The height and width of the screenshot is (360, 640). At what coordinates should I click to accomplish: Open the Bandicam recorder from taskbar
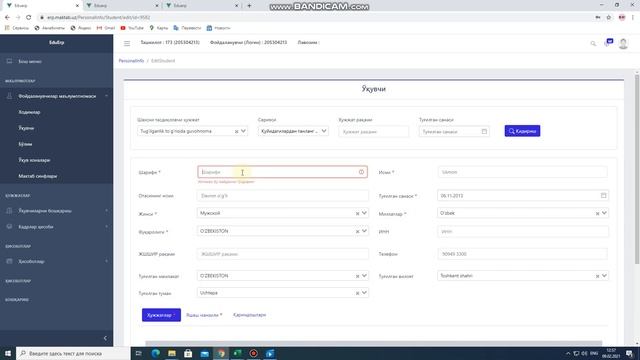tap(253, 353)
